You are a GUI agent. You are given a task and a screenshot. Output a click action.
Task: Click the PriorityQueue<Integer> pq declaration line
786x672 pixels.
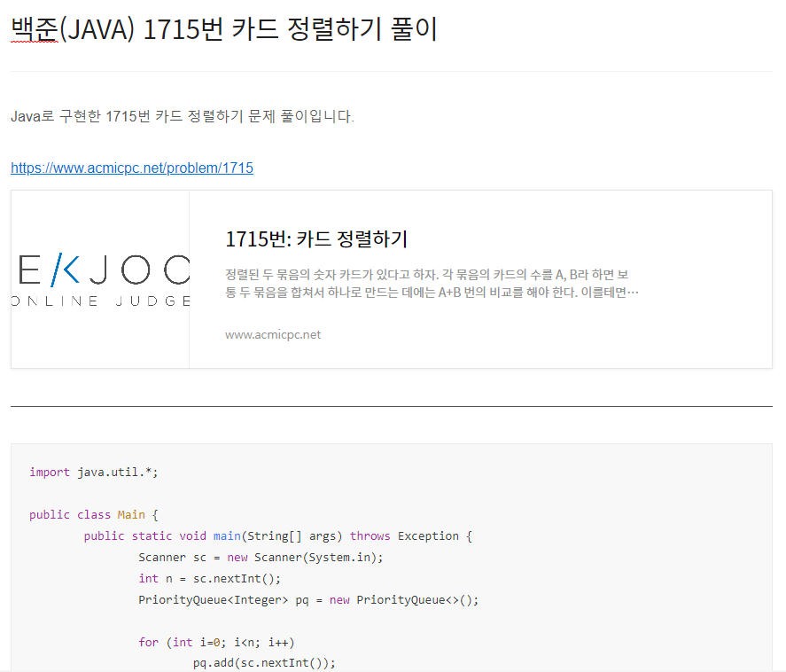[308, 600]
